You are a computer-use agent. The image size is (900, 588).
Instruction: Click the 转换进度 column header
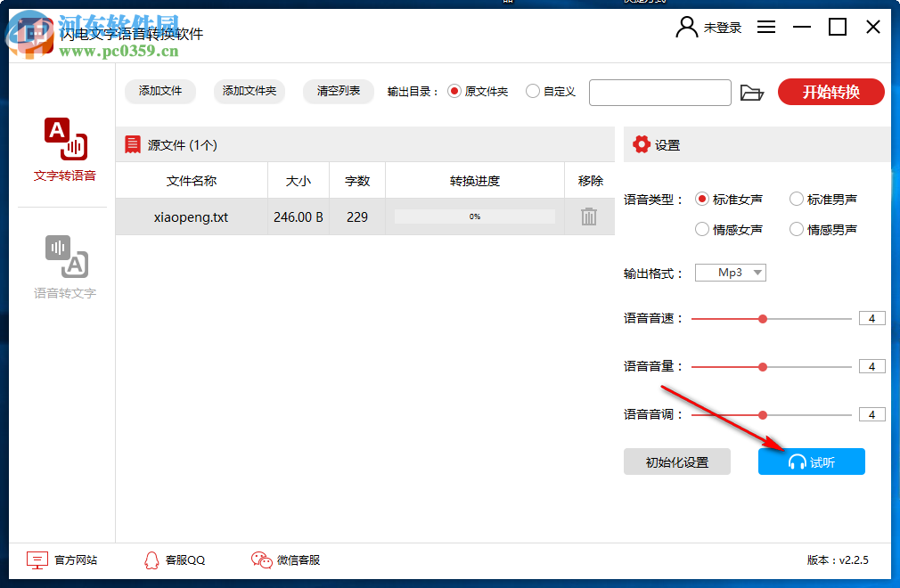(x=475, y=181)
